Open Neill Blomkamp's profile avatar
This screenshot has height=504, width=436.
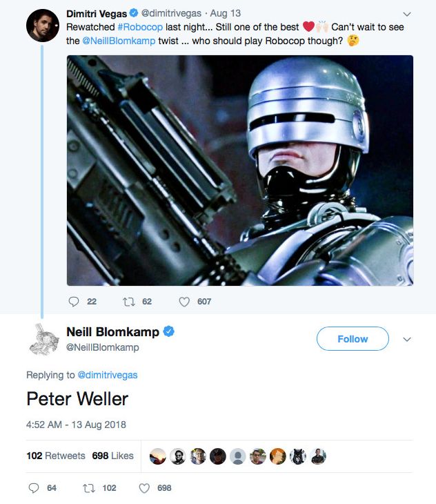42,339
